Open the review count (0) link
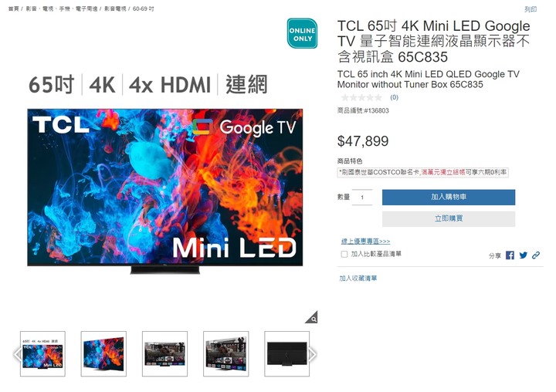The height and width of the screenshot is (392, 556). (x=394, y=97)
